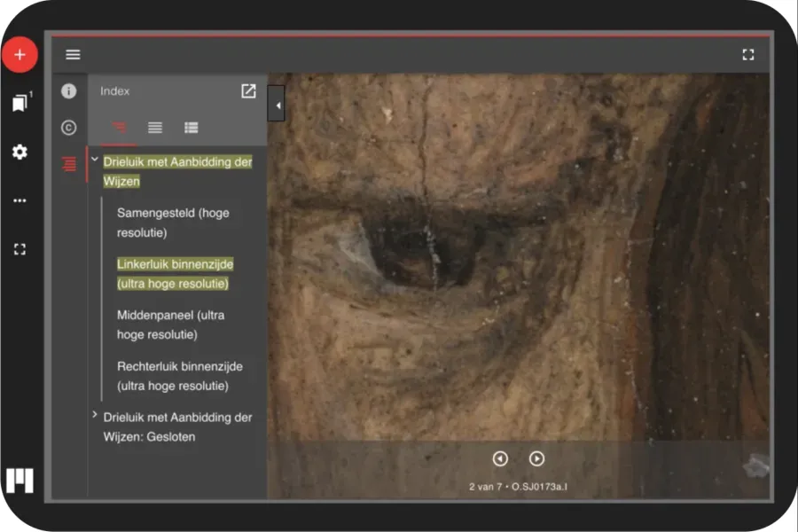The height and width of the screenshot is (532, 798).
Task: Show the information panel icon
Action: (x=69, y=91)
